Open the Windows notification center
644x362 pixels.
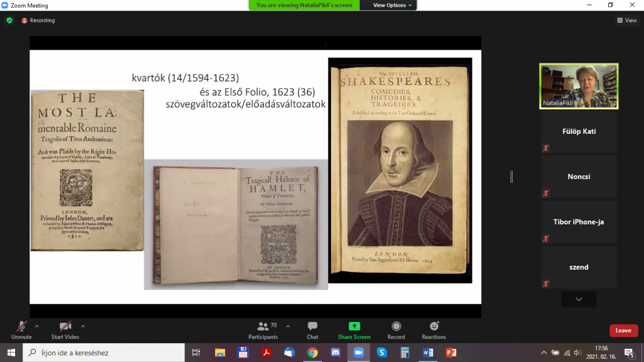coord(629,353)
